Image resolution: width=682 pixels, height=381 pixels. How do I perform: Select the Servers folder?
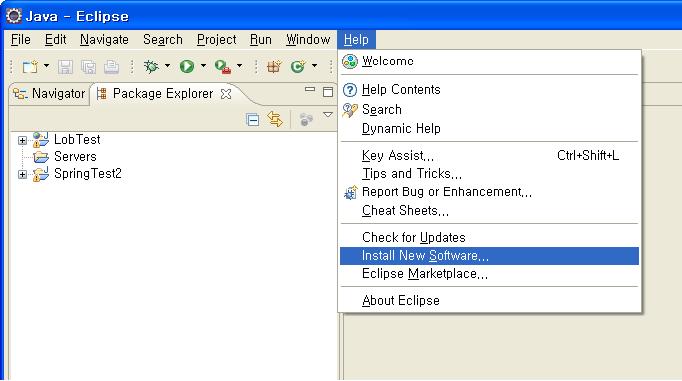click(75, 157)
